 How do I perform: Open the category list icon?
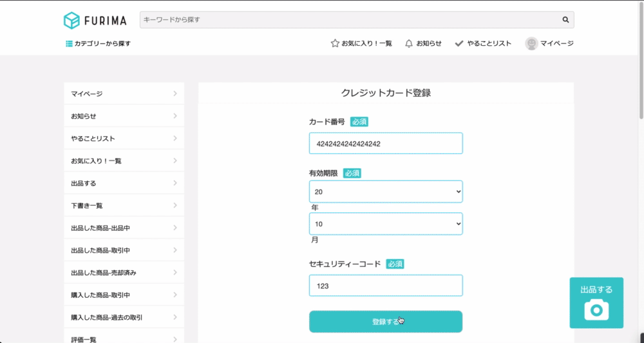point(69,44)
